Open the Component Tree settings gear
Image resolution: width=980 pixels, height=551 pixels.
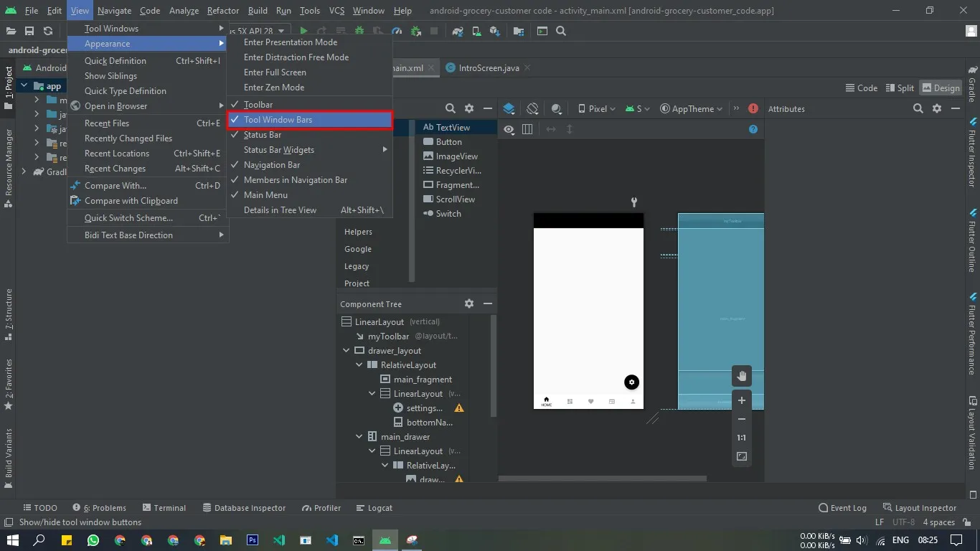tap(468, 303)
